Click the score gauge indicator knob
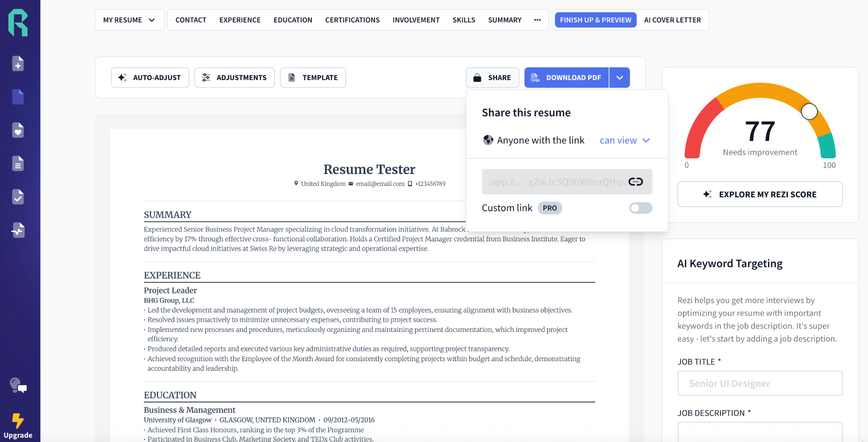This screenshot has width=868, height=442. [x=809, y=112]
